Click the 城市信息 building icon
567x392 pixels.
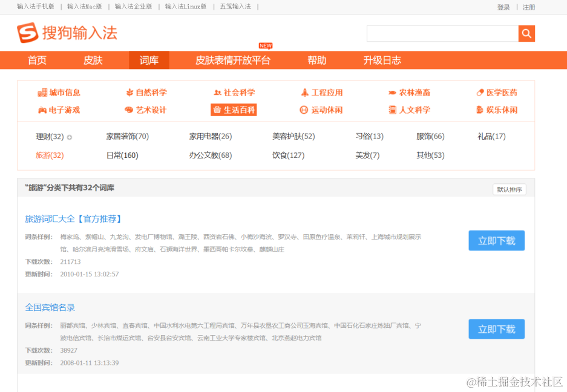42,93
